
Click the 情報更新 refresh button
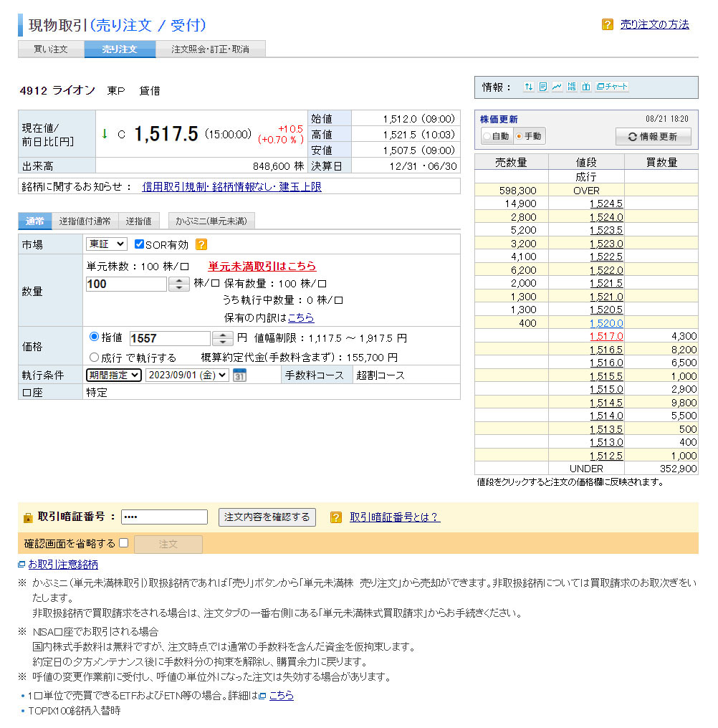point(653,136)
